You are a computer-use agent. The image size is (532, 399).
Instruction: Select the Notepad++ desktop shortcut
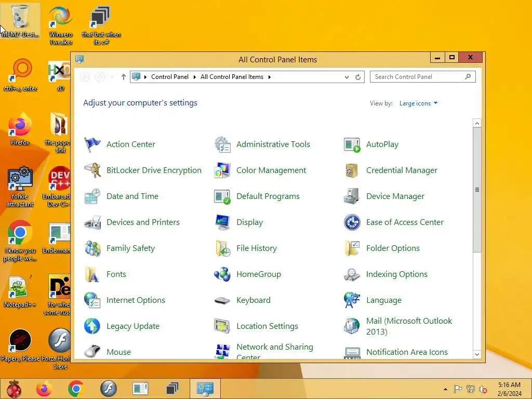pos(20,291)
